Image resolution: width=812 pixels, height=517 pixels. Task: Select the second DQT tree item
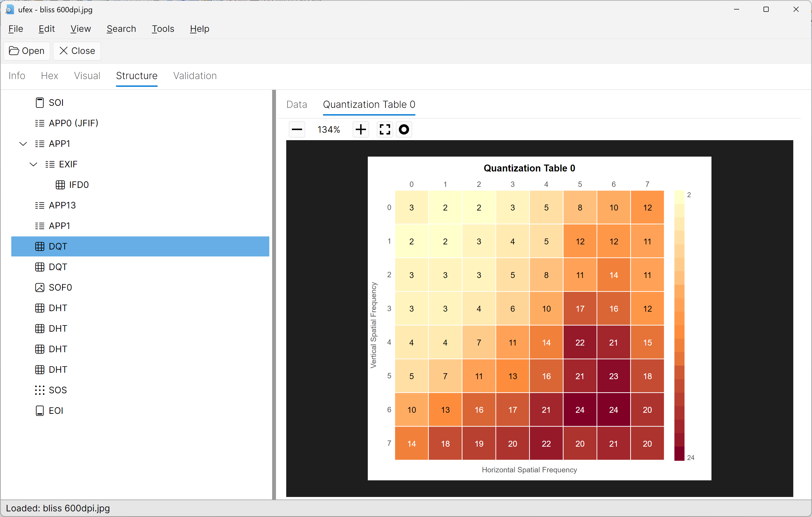(x=58, y=267)
